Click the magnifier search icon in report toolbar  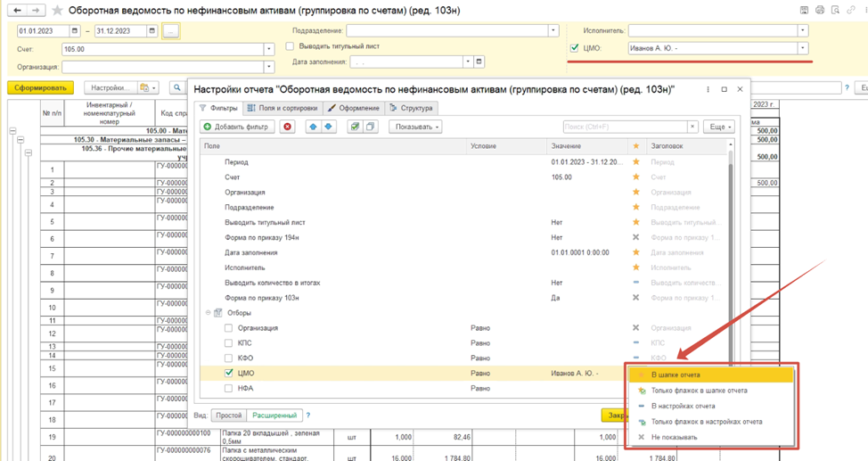click(177, 87)
